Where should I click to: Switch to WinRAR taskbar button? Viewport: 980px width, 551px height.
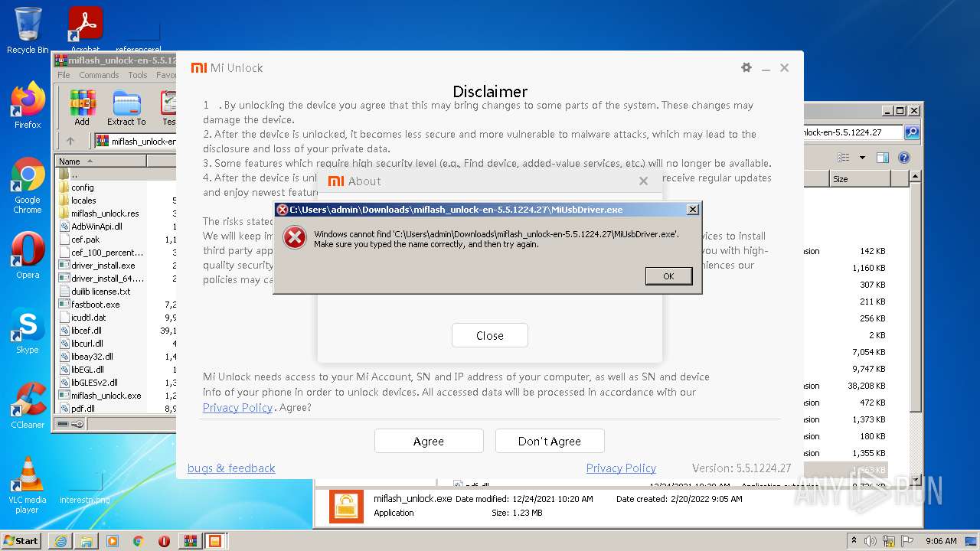point(190,541)
